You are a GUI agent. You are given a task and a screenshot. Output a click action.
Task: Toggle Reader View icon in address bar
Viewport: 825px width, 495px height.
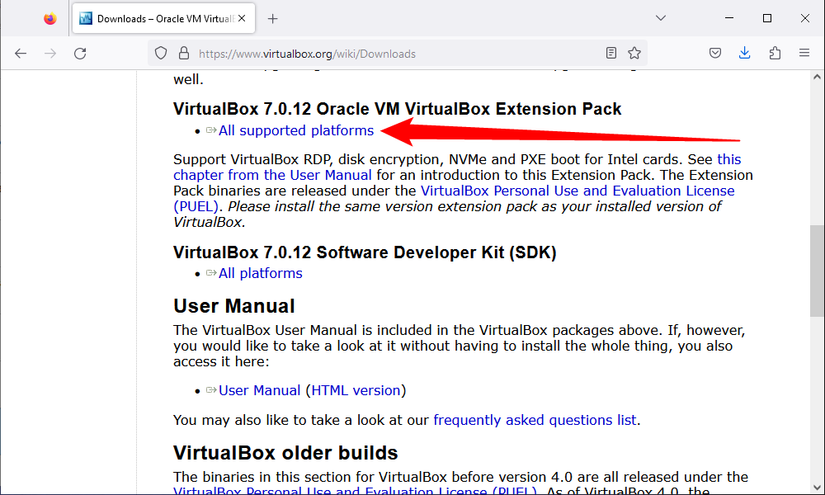[x=611, y=53]
